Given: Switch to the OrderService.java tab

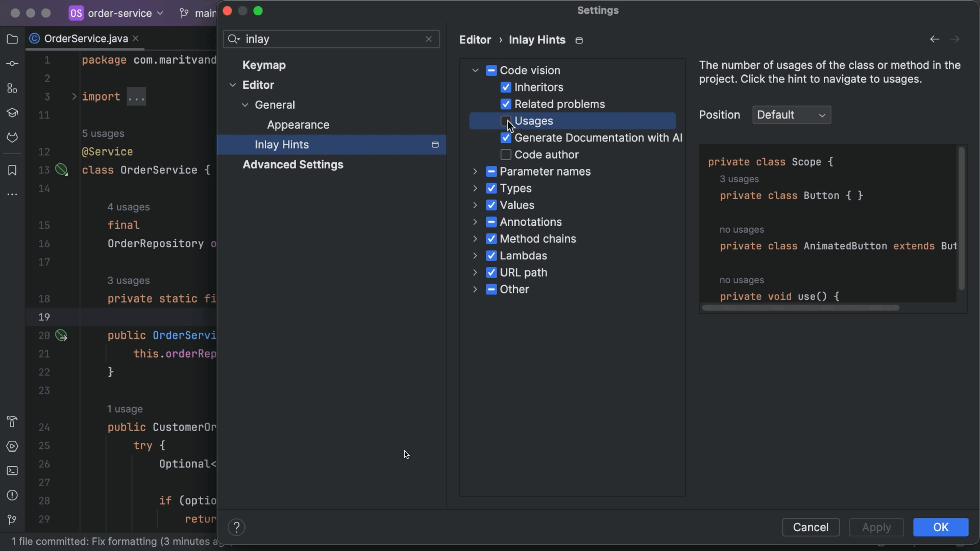Looking at the screenshot, I should point(85,39).
